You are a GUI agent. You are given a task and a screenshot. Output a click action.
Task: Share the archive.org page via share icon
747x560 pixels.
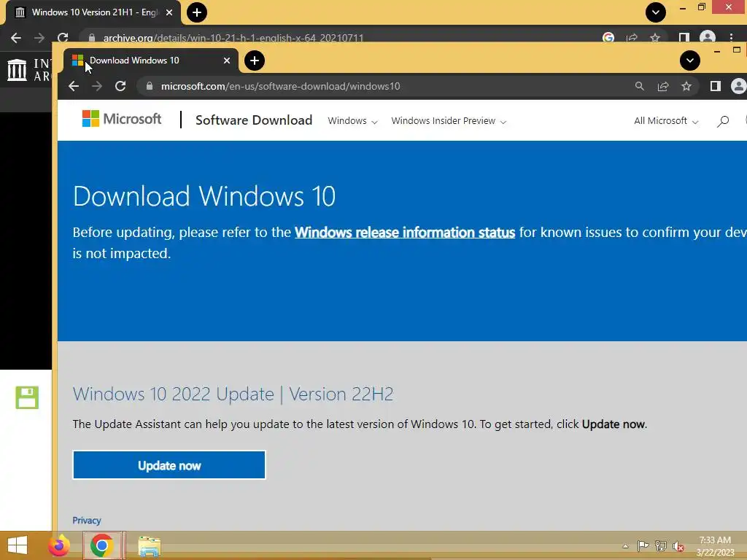coord(632,37)
